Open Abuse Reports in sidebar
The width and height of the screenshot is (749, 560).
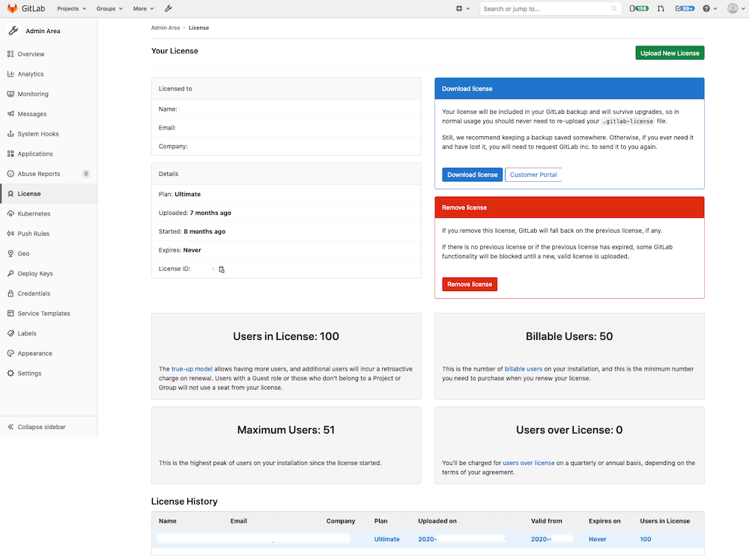39,174
